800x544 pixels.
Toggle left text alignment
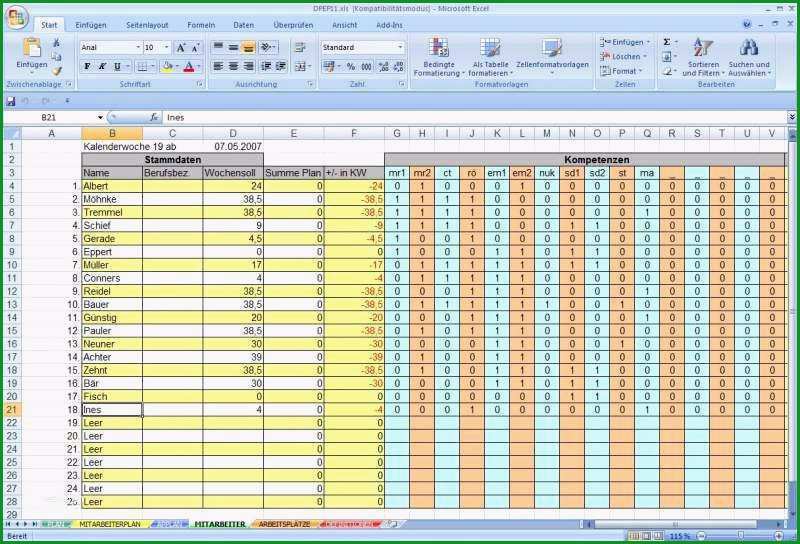click(218, 66)
